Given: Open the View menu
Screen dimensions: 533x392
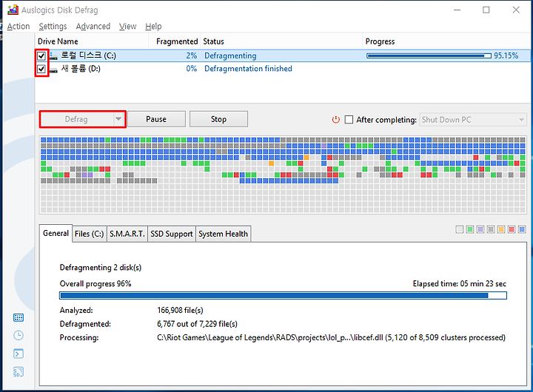Looking at the screenshot, I should (x=127, y=27).
